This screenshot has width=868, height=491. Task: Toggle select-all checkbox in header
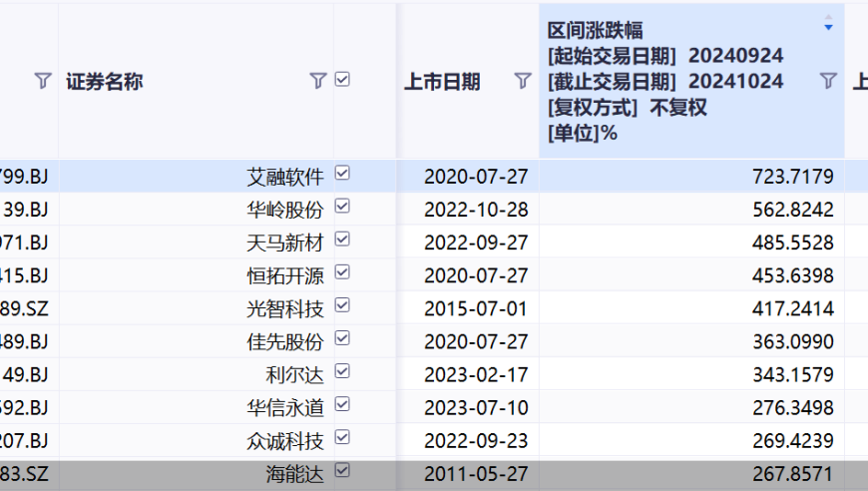342,80
